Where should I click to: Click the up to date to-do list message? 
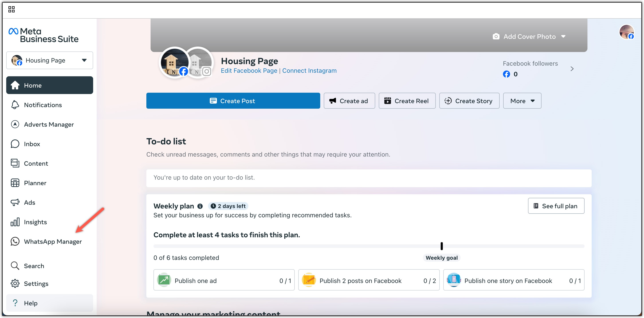click(204, 177)
